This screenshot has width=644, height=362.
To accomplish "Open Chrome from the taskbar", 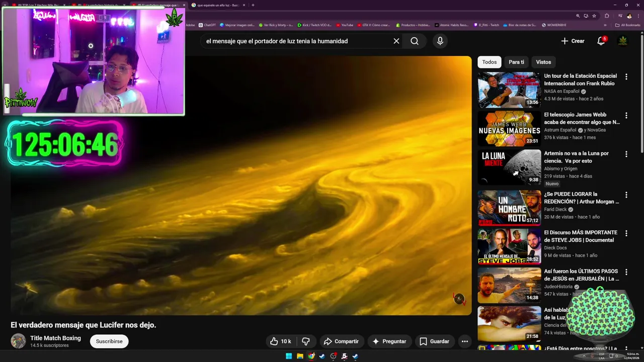I will pyautogui.click(x=311, y=356).
